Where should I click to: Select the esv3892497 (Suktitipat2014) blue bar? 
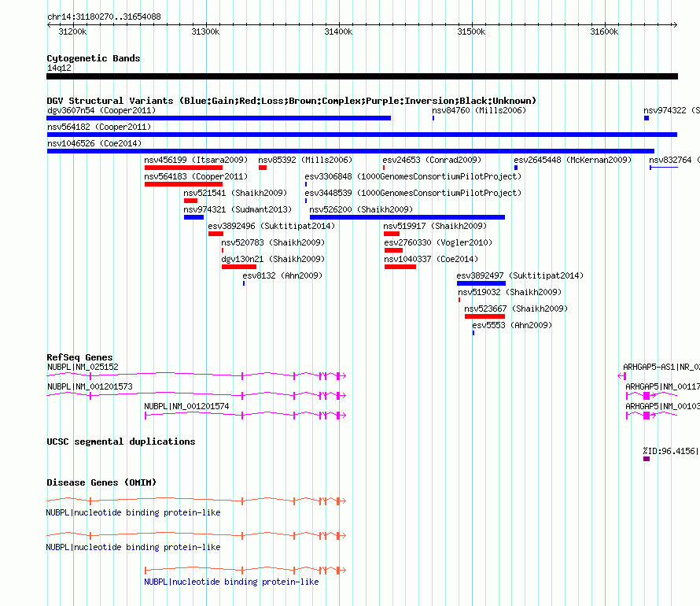(x=481, y=283)
